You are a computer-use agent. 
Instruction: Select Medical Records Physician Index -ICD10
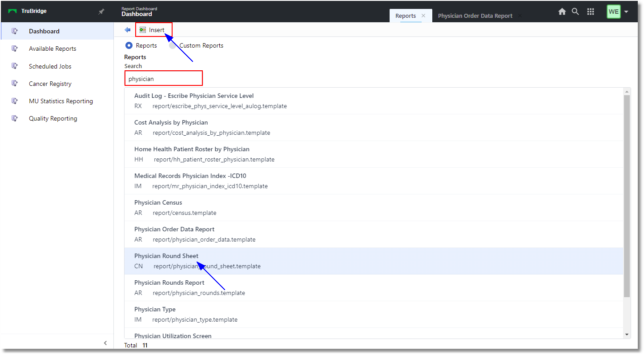click(x=374, y=181)
